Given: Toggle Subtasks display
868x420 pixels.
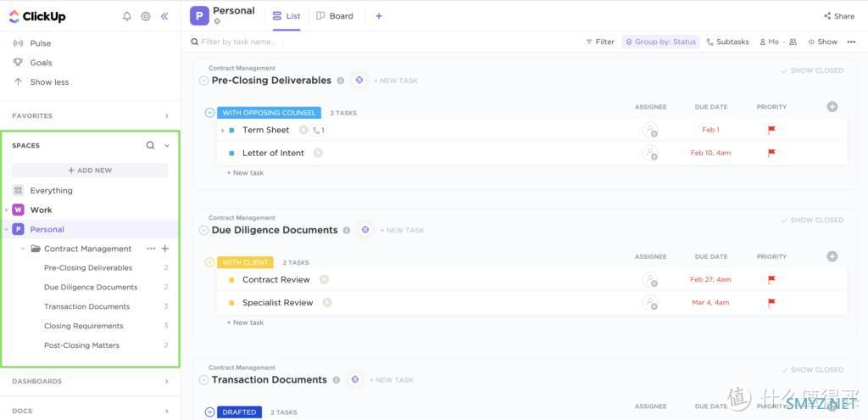Looking at the screenshot, I should [727, 42].
